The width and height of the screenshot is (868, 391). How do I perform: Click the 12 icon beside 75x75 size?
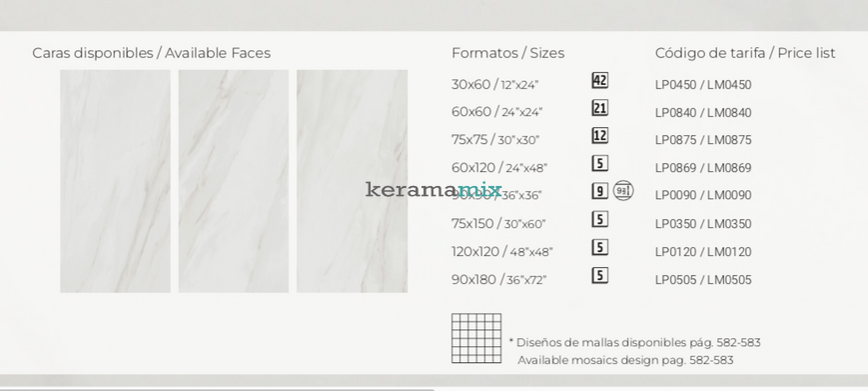[599, 135]
